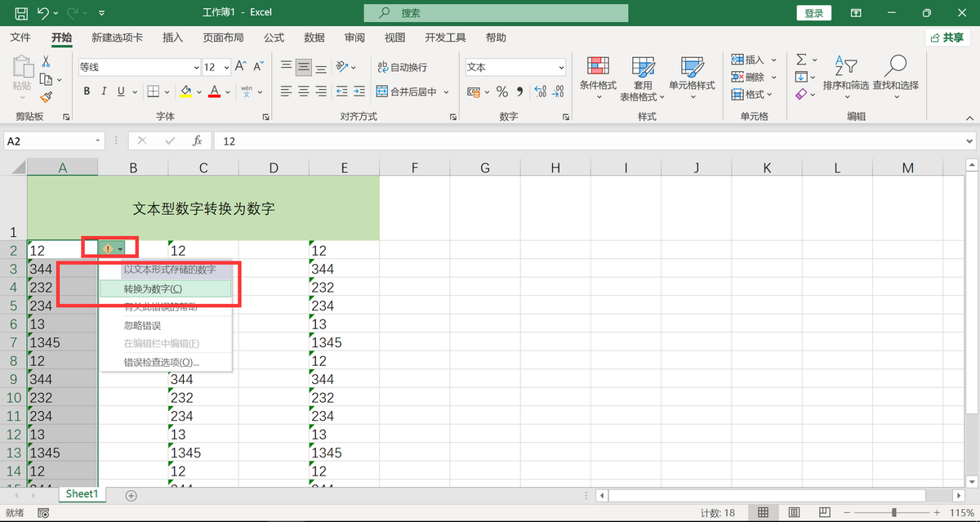Select column header H

pyautogui.click(x=555, y=167)
